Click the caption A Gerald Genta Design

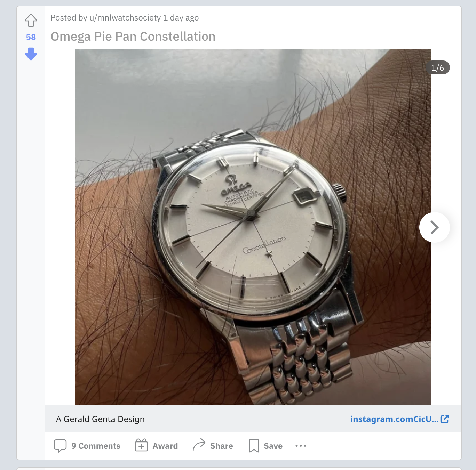click(100, 419)
